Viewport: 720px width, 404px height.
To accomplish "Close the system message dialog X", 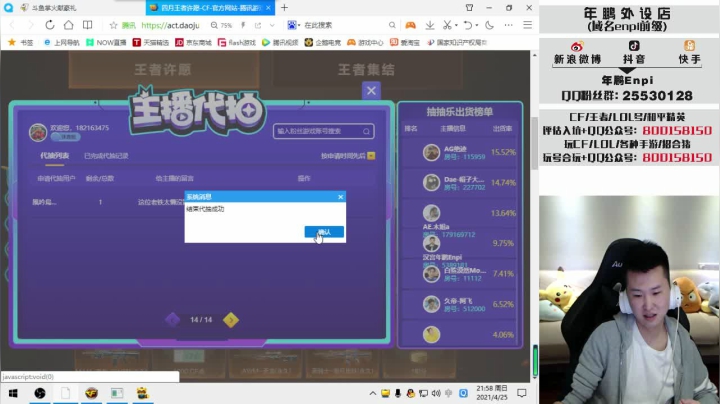I will (x=340, y=197).
